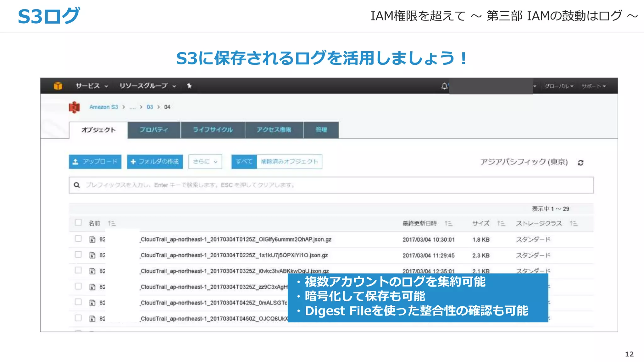644x362 pixels.
Task: Open the notifications bell icon
Action: coord(444,86)
